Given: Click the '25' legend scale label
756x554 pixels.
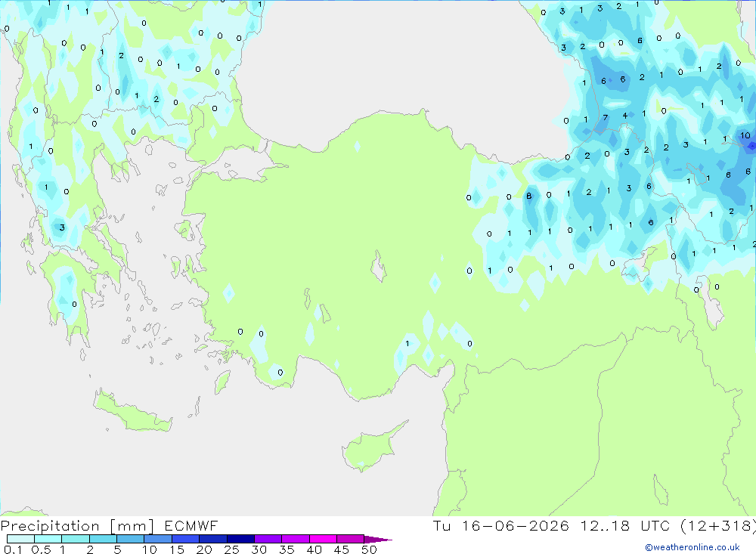Looking at the screenshot, I should (231, 549).
